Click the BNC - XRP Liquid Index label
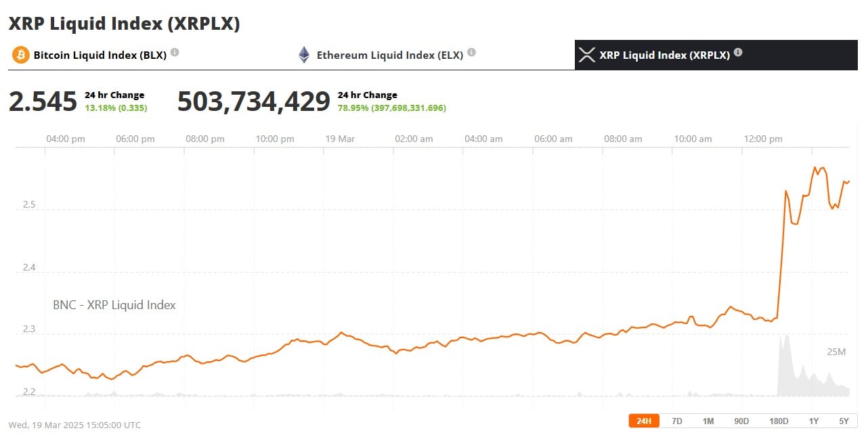This screenshot has width=868, height=441. (114, 305)
